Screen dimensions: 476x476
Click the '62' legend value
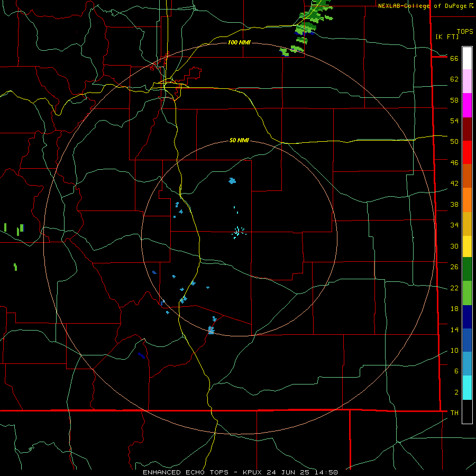(x=454, y=79)
